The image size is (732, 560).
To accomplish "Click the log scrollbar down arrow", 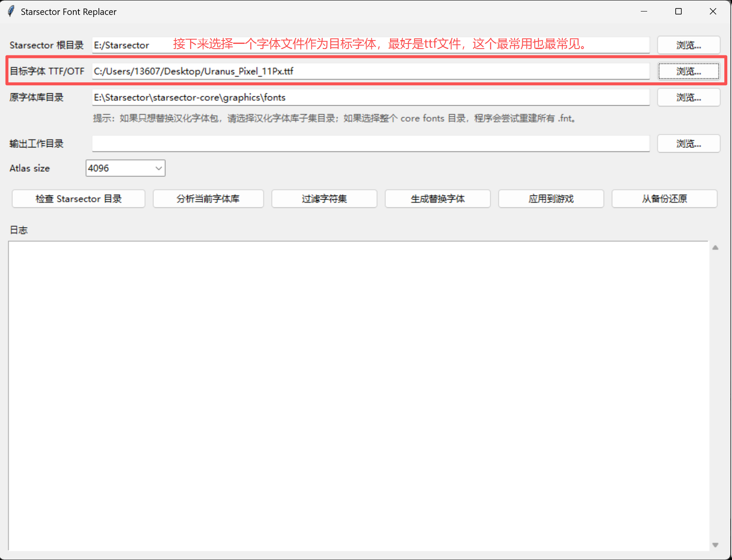I will tap(715, 545).
